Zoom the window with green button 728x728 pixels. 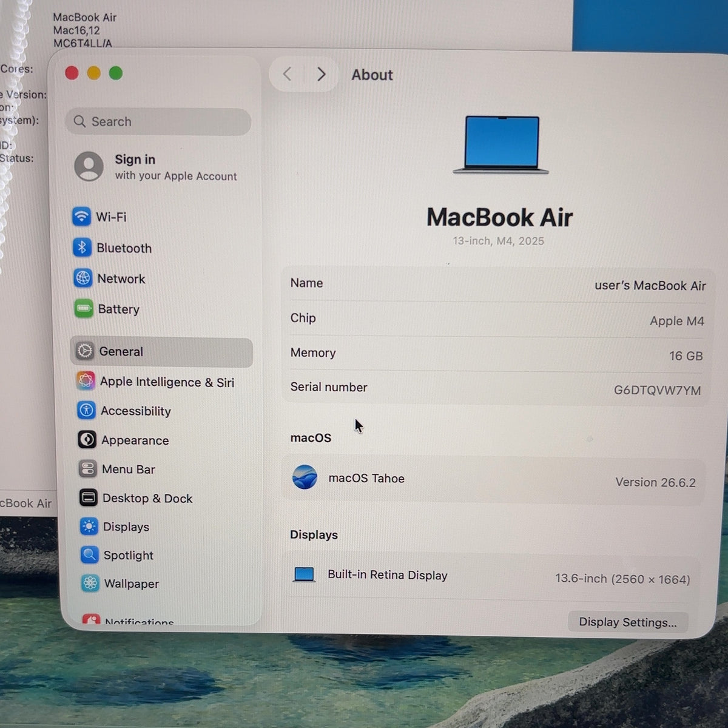pos(116,73)
